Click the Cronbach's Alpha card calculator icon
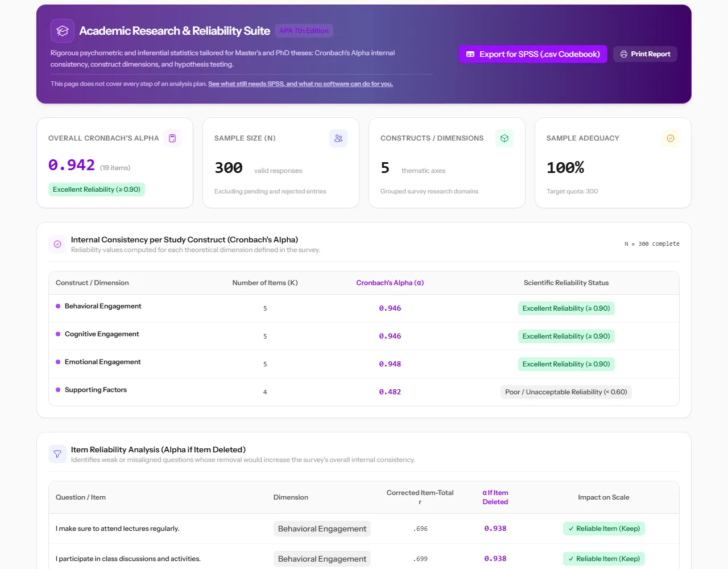Viewport: 728px width, 569px height. pyautogui.click(x=172, y=138)
